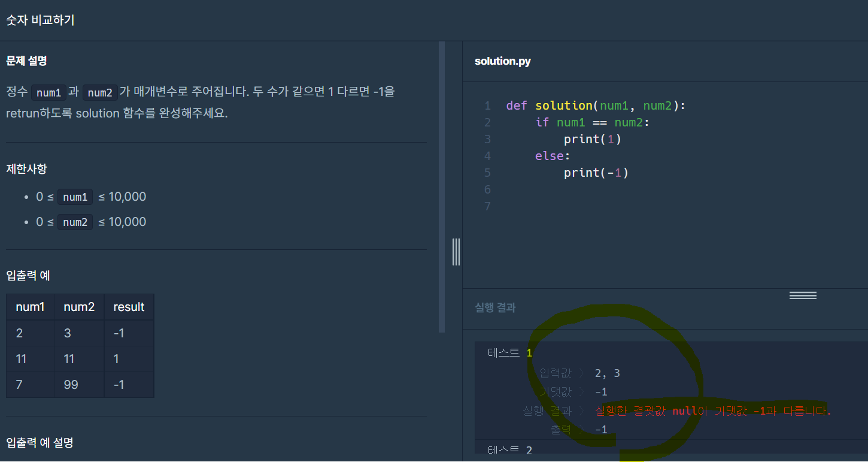Click the 기댓값 label in test 1

[556, 392]
